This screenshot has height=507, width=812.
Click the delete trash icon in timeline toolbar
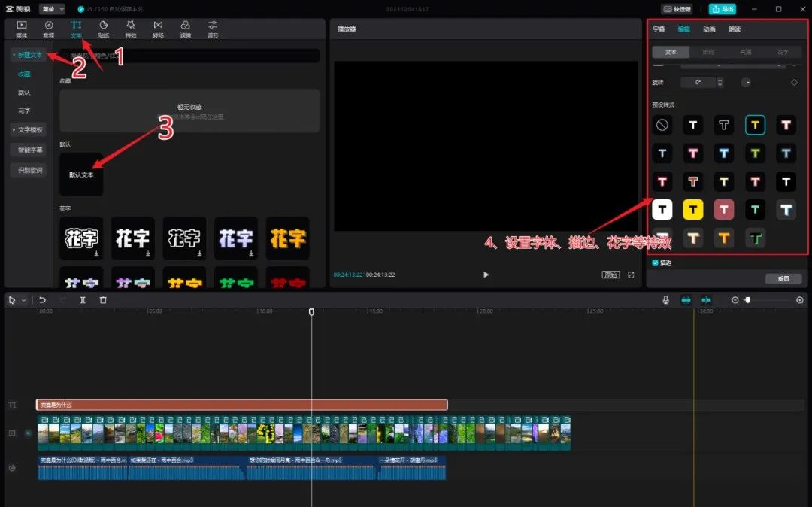(103, 299)
